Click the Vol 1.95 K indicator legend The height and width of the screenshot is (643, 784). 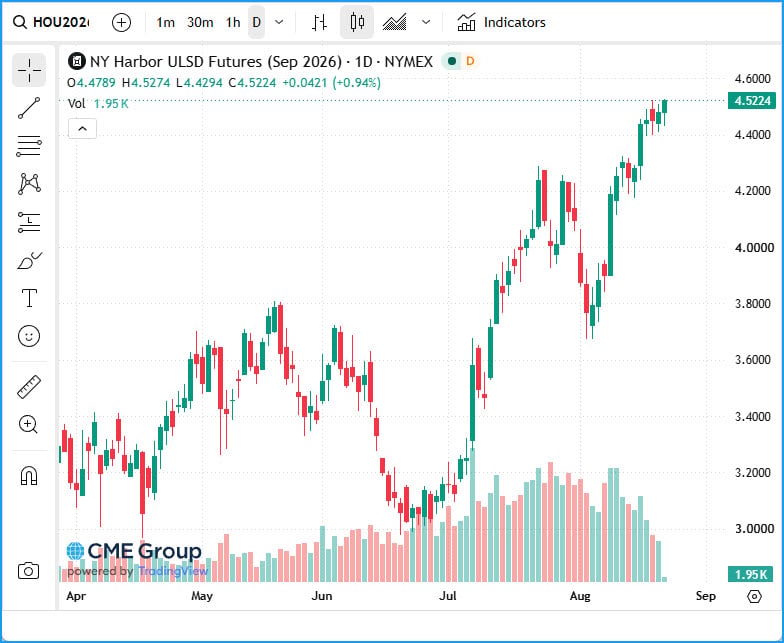coord(98,104)
